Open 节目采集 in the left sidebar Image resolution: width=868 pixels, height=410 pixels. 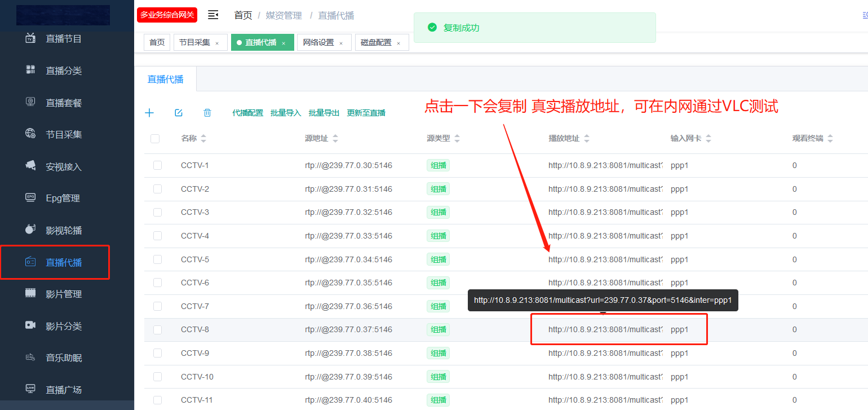pos(63,135)
